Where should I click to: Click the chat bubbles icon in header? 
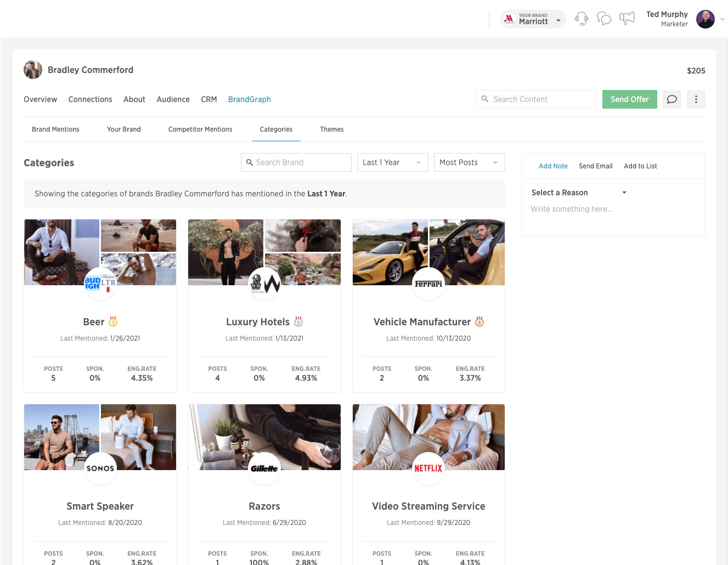coord(604,19)
